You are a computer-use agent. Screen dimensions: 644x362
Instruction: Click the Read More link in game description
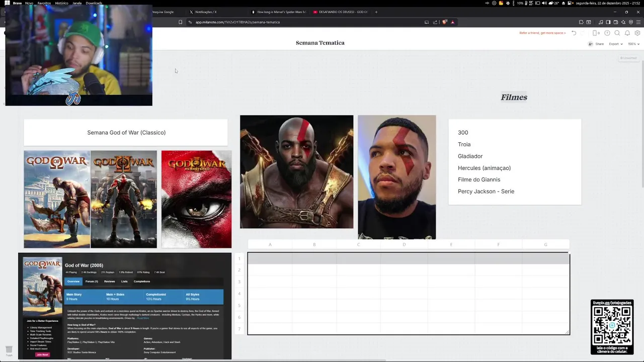coord(143,318)
